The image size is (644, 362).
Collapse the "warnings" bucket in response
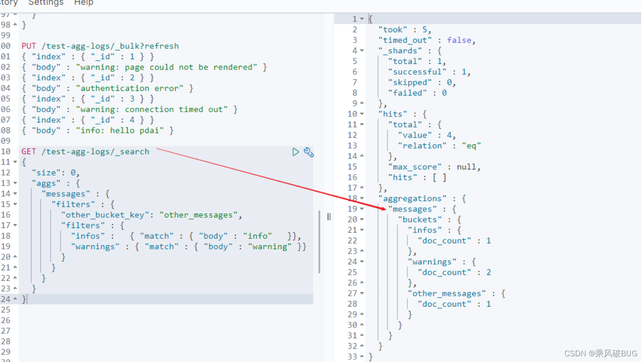coord(362,262)
